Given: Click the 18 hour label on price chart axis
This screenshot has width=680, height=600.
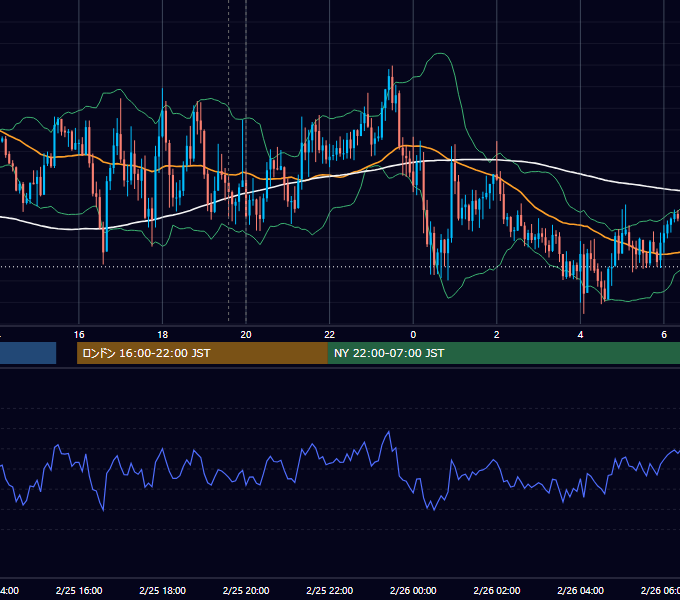Looking at the screenshot, I should tap(163, 335).
